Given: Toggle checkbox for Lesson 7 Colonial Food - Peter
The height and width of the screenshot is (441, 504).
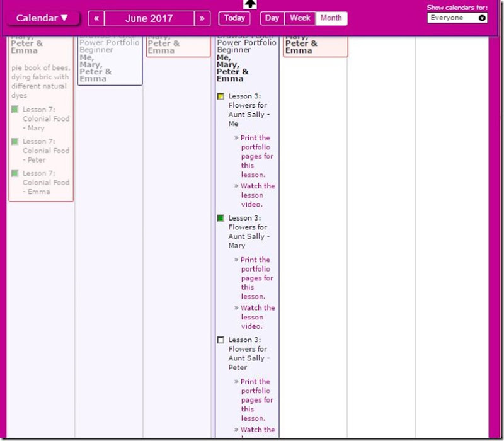Looking at the screenshot, I should pos(14,141).
